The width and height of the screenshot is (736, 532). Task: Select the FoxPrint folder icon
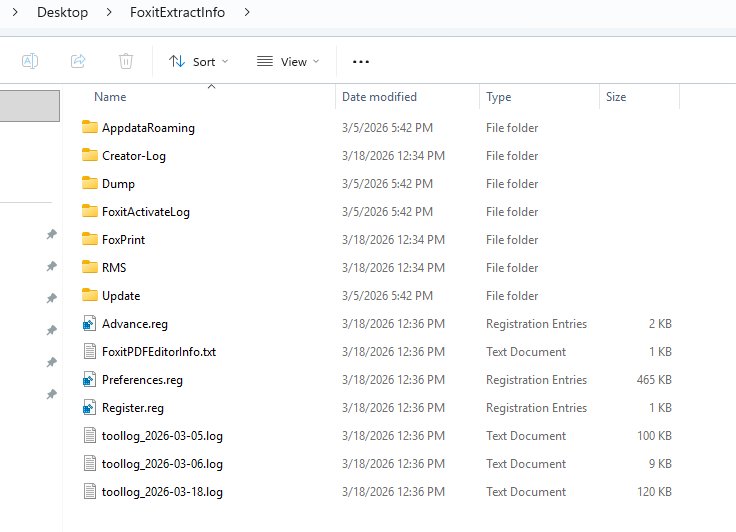point(90,239)
